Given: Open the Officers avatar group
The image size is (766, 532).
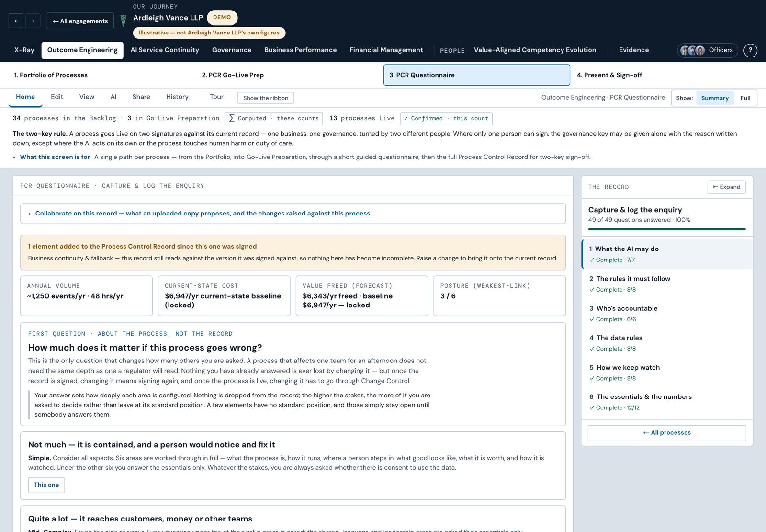Looking at the screenshot, I should point(708,50).
